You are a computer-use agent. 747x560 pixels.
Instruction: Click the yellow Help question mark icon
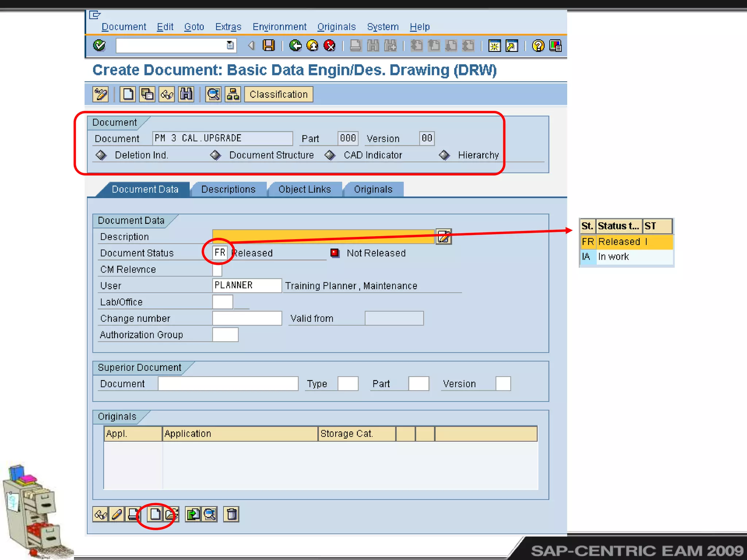538,46
